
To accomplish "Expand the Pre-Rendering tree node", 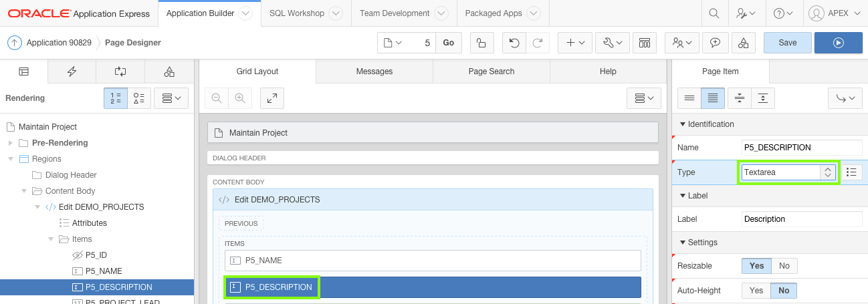I will click(11, 143).
